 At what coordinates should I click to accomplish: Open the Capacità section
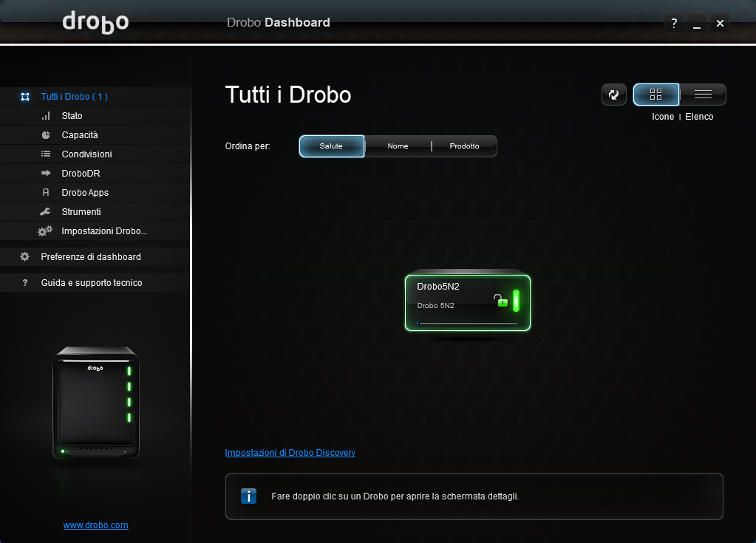click(x=79, y=135)
